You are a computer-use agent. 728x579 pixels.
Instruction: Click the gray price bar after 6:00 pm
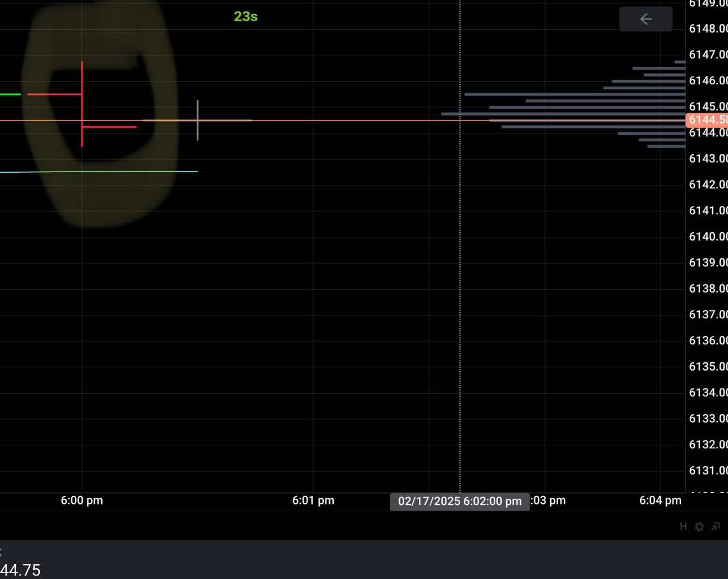point(198,120)
